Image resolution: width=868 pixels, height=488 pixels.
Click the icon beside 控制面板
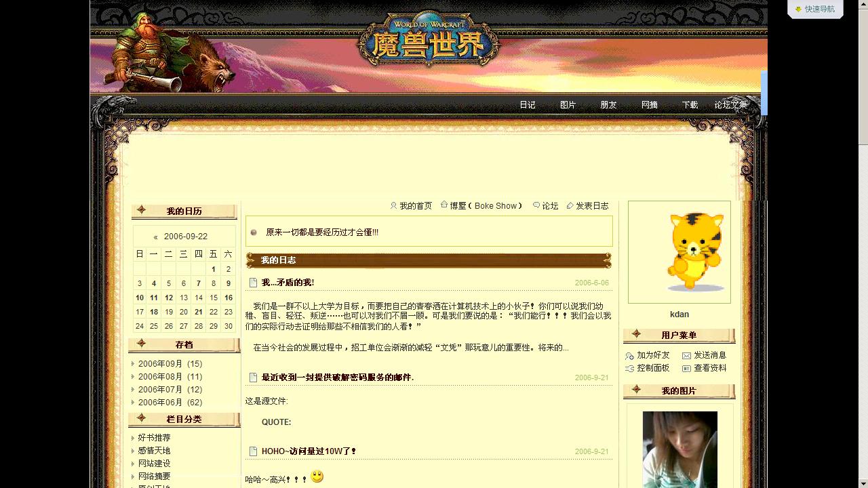point(630,369)
